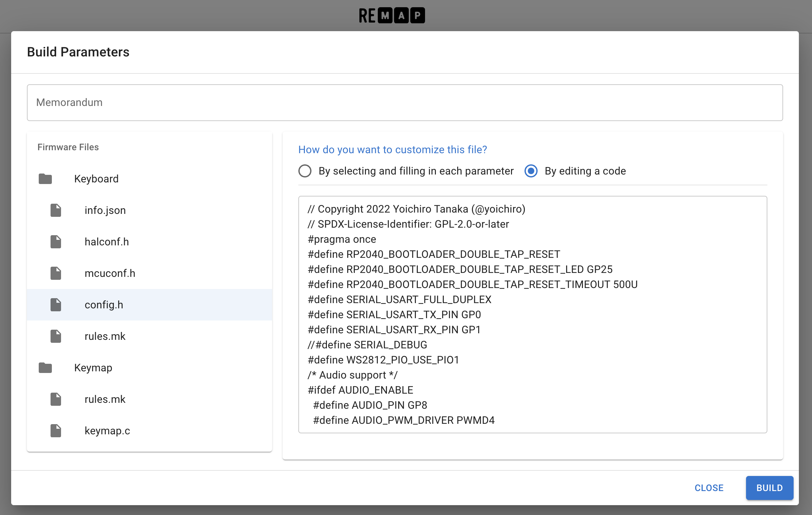Screen dimensions: 812x515
Task: Click inside the config.h code editor
Action: click(532, 315)
